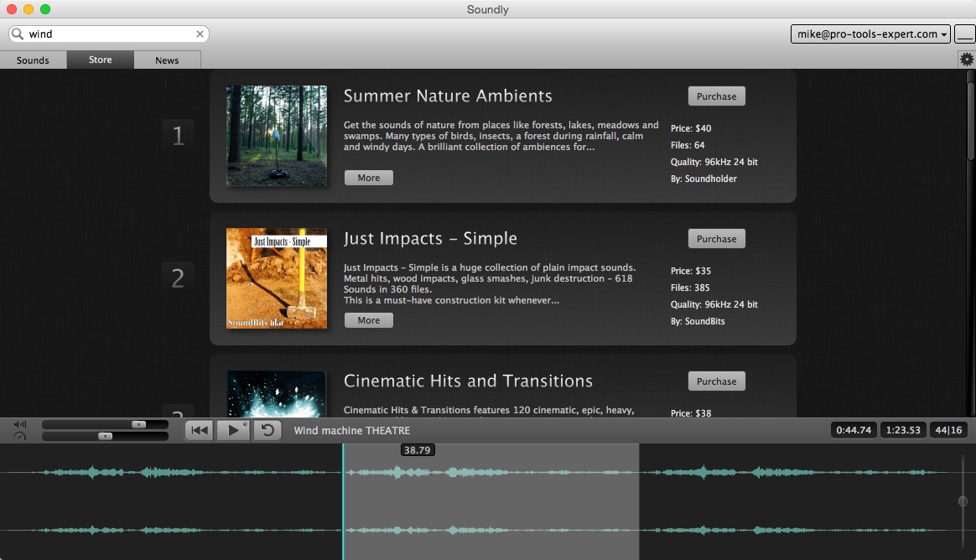Click the volume speaker icon
976x560 pixels.
coord(20,424)
